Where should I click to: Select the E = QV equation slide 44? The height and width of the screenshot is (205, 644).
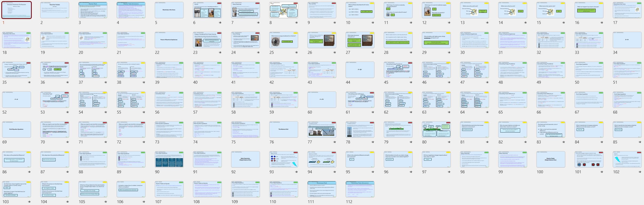click(360, 70)
